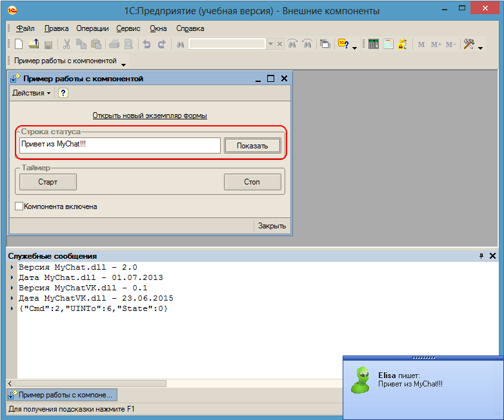Click the help question mark in form

coord(63,93)
